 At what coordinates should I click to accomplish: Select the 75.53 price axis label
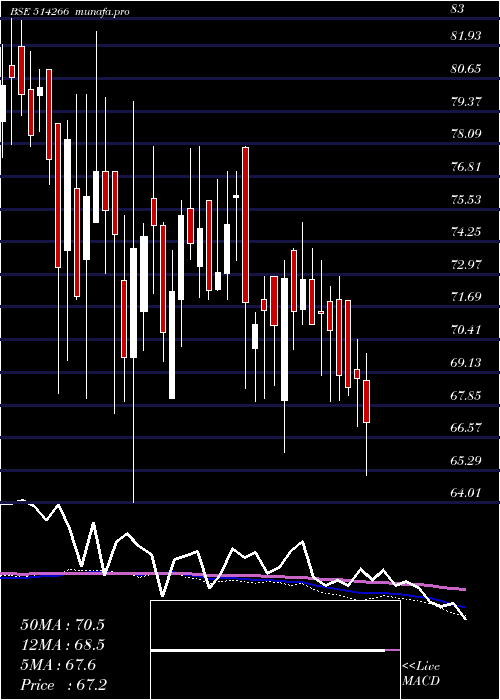pyautogui.click(x=467, y=200)
